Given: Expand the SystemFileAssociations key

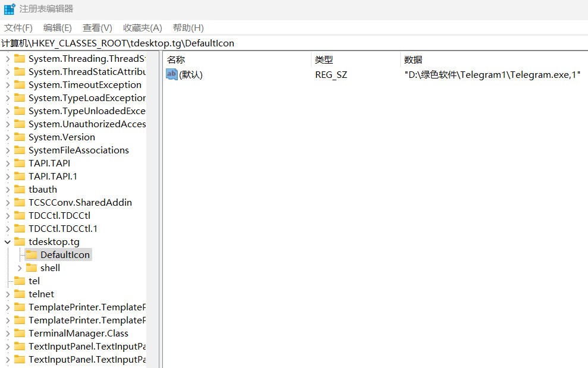Looking at the screenshot, I should [x=8, y=150].
